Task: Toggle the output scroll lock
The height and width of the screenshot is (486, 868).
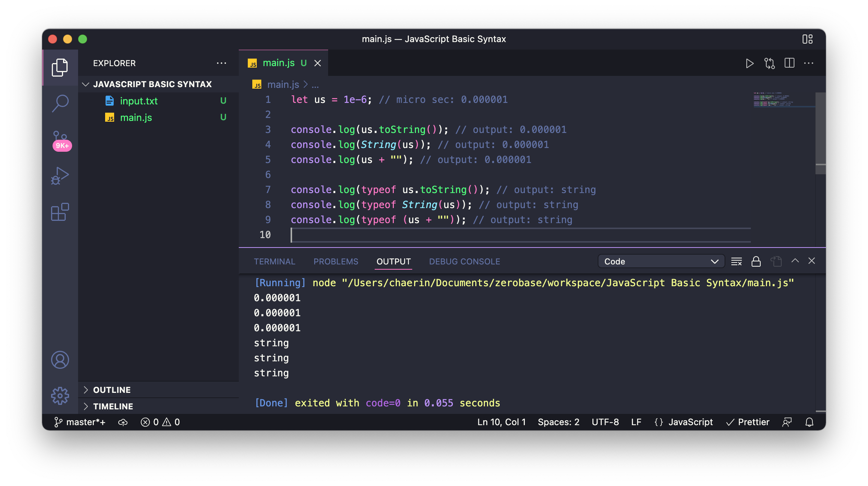Action: [x=756, y=261]
